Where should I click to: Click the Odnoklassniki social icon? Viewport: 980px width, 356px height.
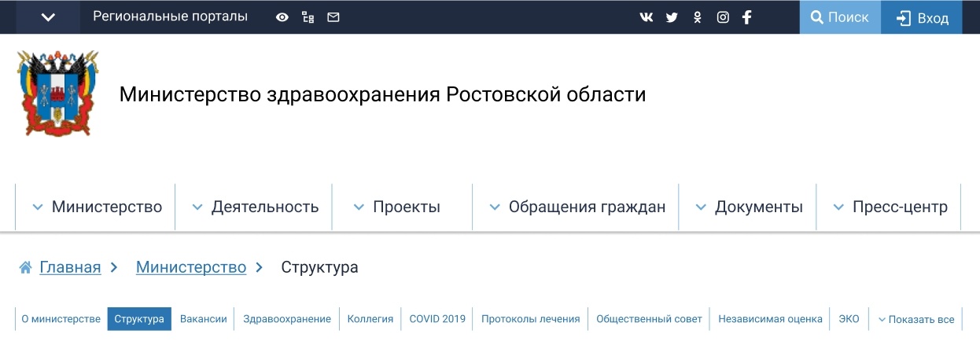click(x=697, y=17)
